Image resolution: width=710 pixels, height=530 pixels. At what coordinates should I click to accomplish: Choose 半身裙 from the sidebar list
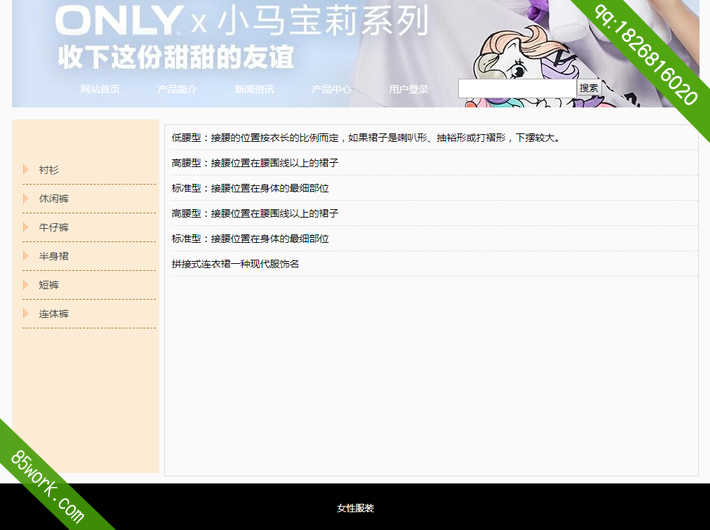(x=53, y=256)
